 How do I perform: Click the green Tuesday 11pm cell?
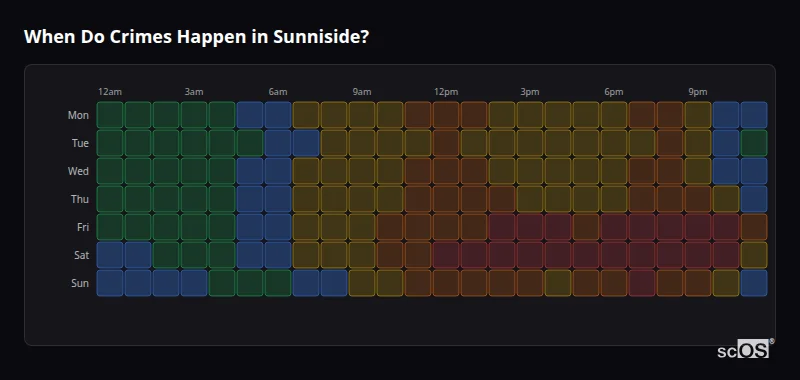[x=754, y=143]
